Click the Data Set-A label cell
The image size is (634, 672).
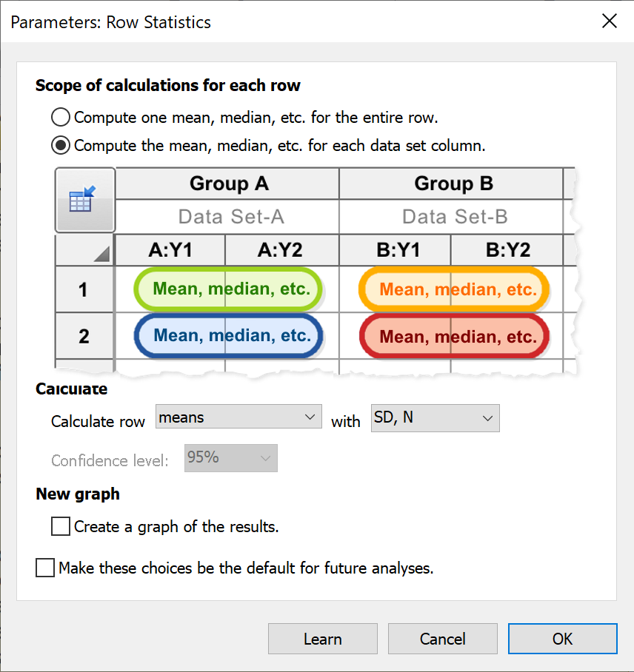tap(228, 217)
